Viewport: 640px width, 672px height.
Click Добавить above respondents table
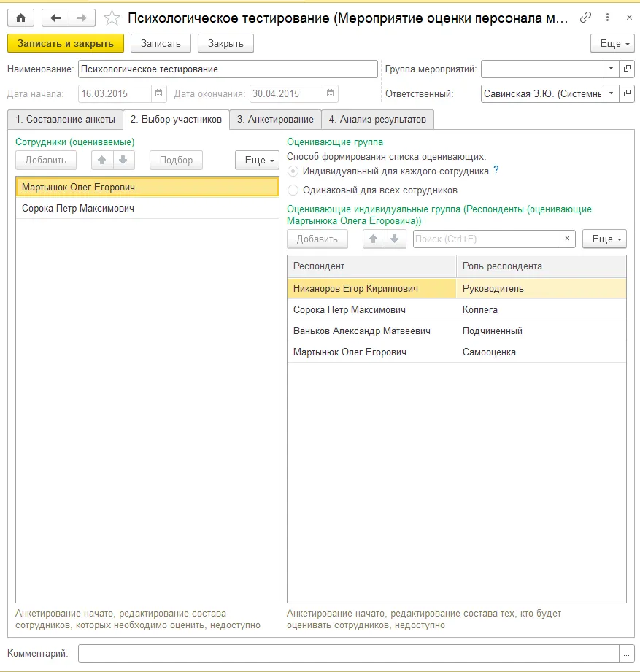tap(317, 239)
